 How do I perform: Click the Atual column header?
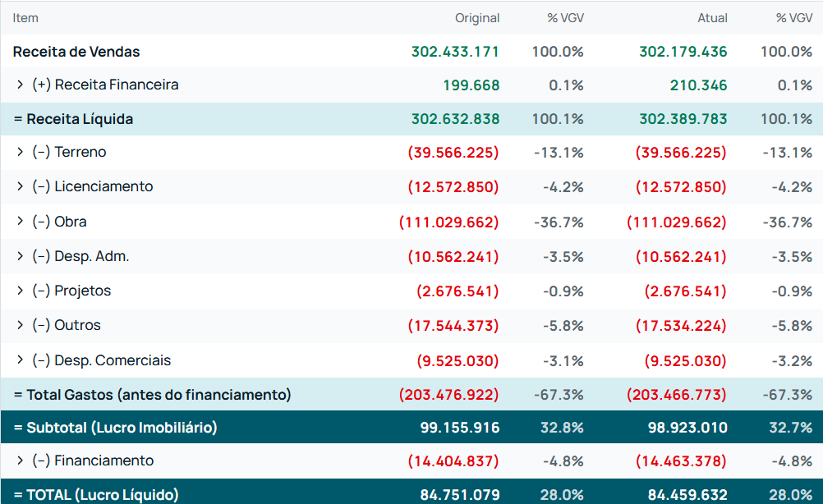coord(712,18)
